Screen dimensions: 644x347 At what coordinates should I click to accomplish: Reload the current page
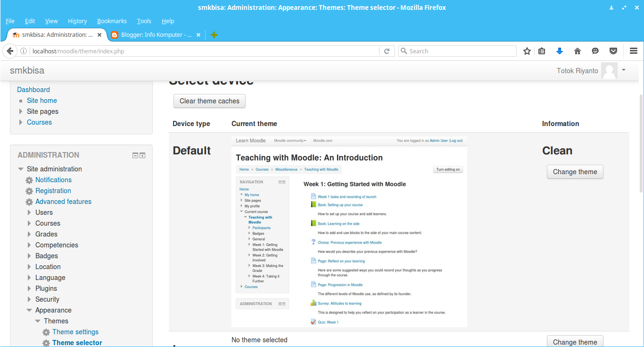(x=387, y=51)
